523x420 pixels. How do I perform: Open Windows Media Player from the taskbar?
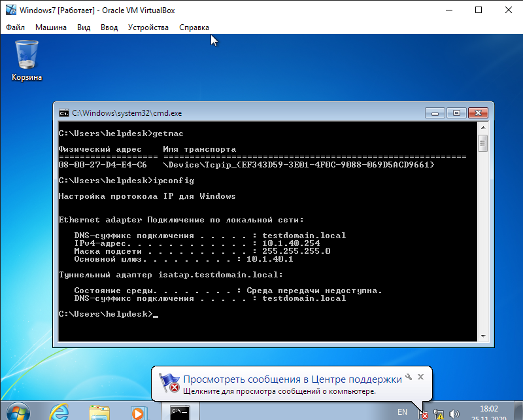pos(137,413)
